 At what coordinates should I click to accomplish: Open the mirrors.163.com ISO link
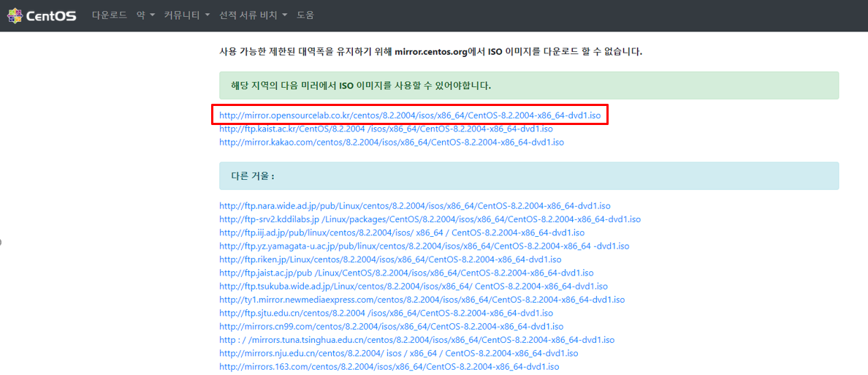click(x=389, y=367)
